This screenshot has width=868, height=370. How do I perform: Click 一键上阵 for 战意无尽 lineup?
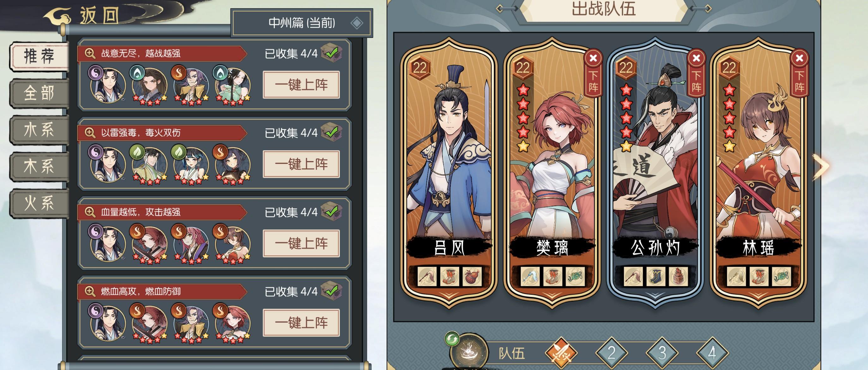(x=301, y=85)
